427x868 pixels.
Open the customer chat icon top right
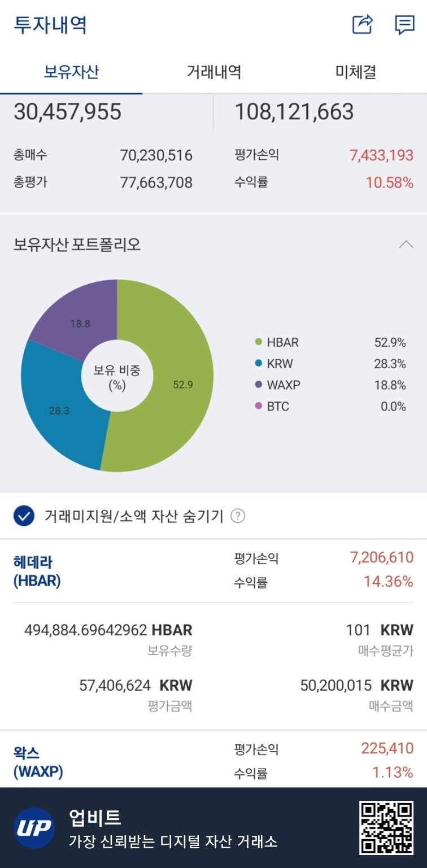point(405,25)
